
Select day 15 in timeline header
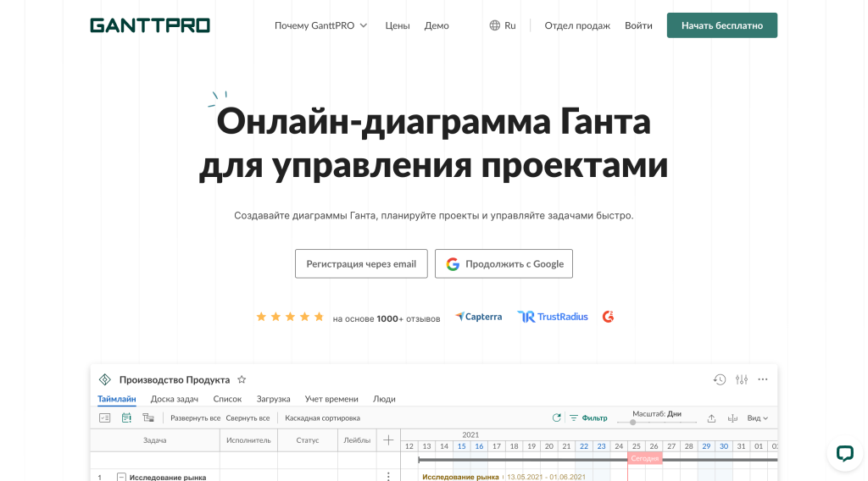(x=462, y=446)
